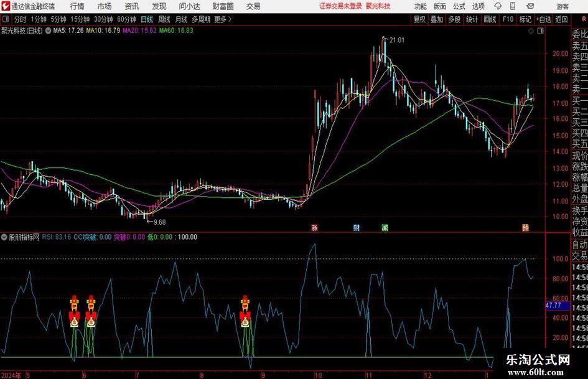This screenshot has height=379, width=588.
Task: Open the 多周期 multi-period view
Action: click(201, 19)
